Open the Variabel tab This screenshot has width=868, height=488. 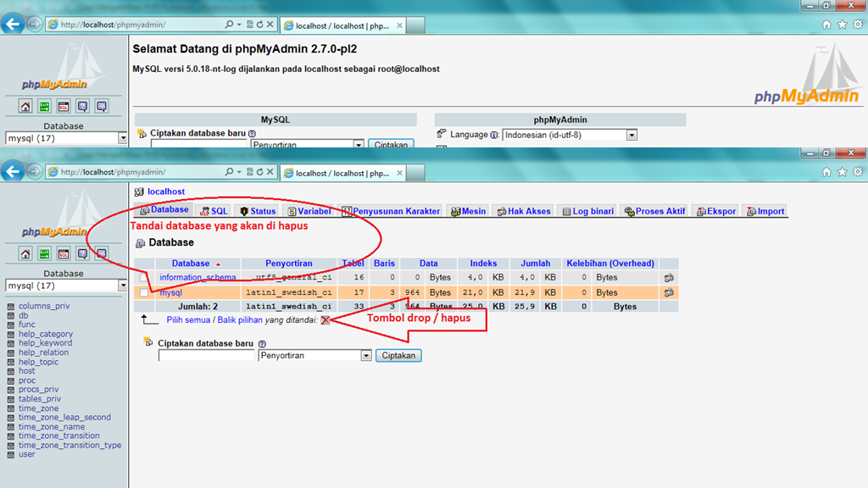[x=309, y=211]
